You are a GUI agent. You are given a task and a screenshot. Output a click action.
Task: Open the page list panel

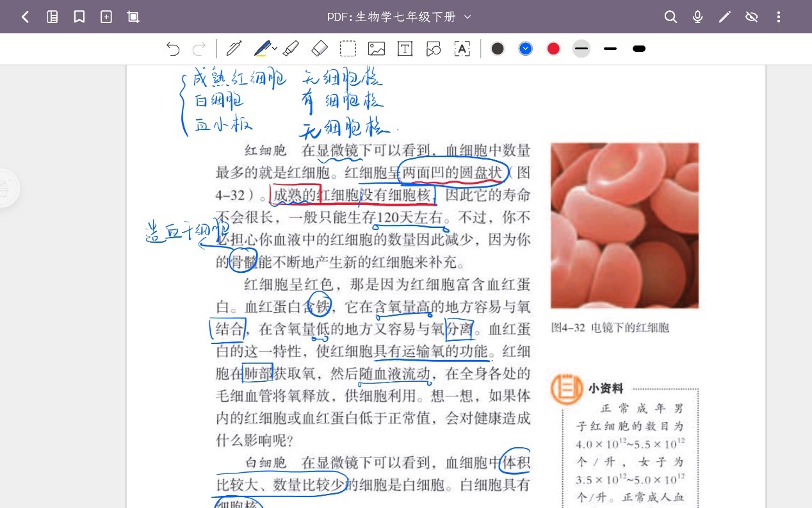coord(53,17)
